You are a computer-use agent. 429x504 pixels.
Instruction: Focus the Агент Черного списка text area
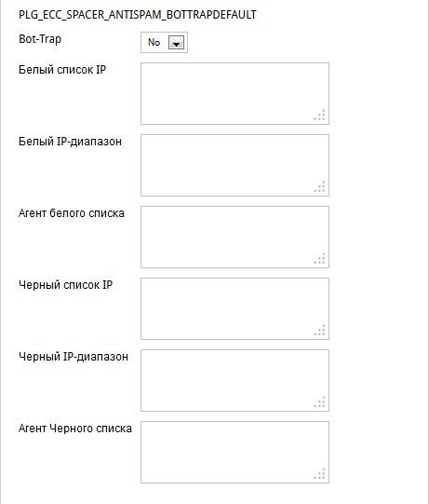(235, 452)
